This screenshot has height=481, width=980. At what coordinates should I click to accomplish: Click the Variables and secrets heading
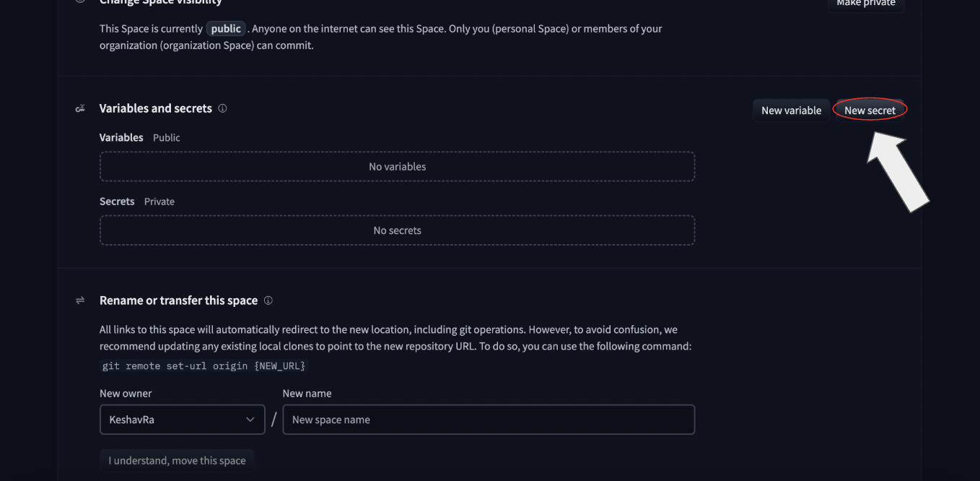[155, 108]
